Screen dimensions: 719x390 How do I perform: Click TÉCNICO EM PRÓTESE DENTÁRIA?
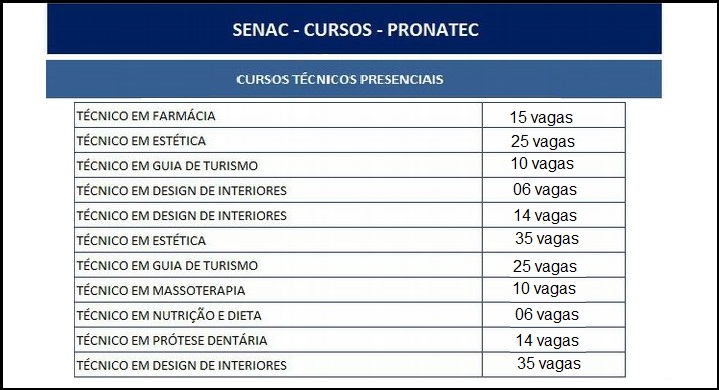[171, 341]
